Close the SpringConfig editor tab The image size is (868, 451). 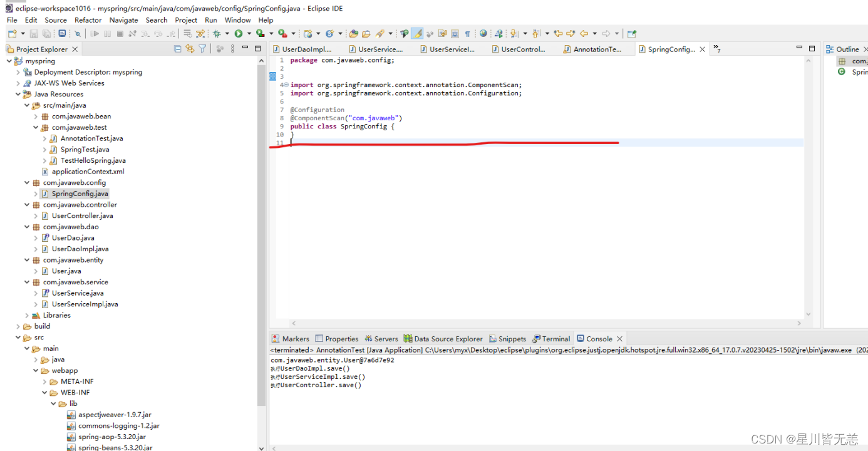pos(703,49)
